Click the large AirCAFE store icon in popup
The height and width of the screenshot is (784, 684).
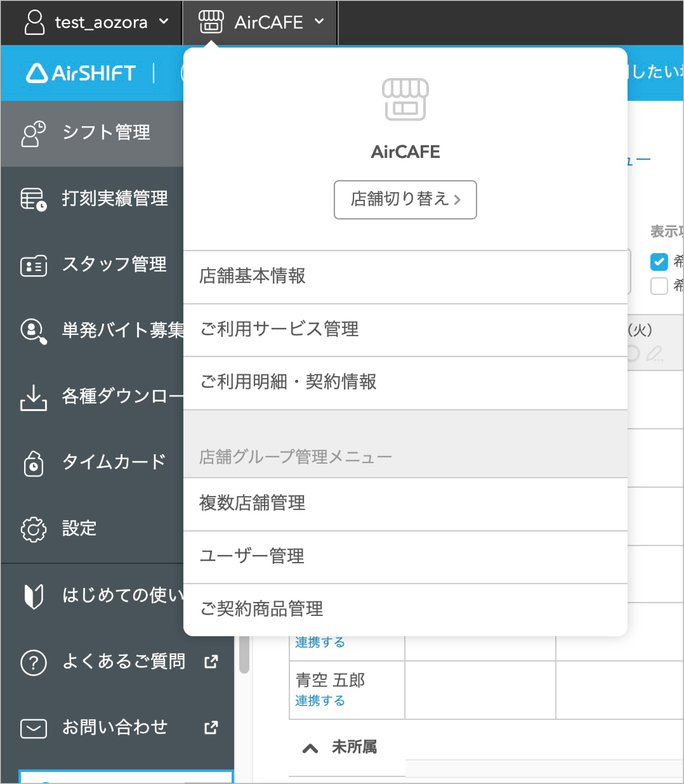405,100
